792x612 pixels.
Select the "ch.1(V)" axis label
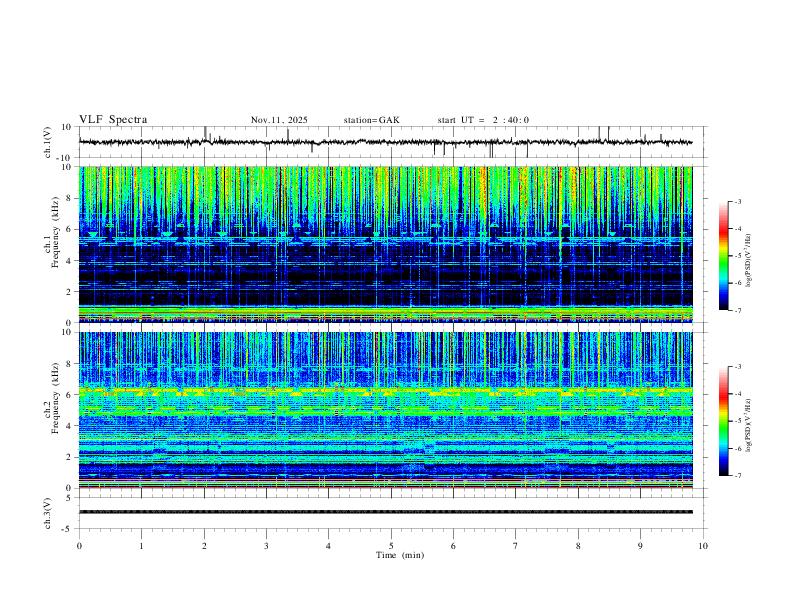48,142
